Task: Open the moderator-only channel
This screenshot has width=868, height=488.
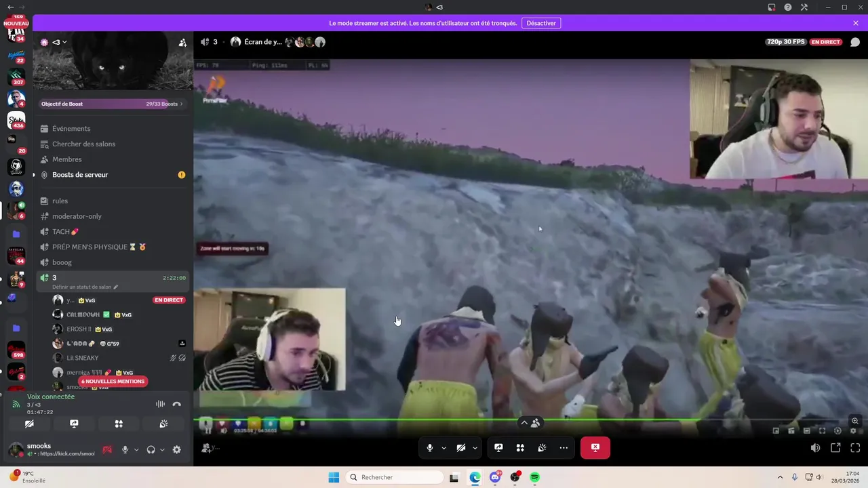Action: point(113,216)
